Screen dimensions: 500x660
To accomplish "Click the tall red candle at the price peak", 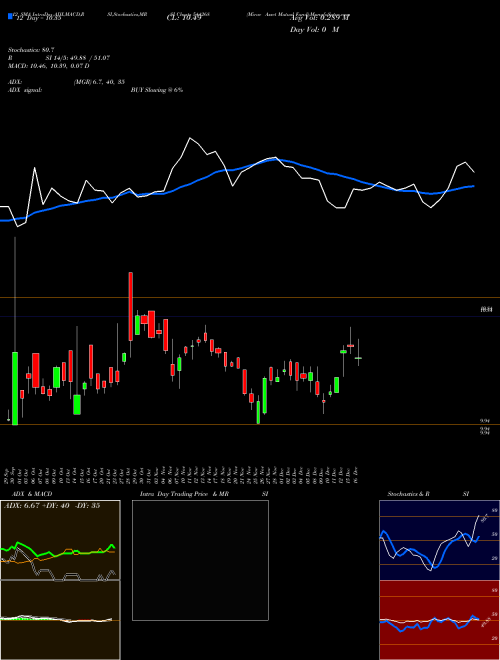I will (130, 306).
